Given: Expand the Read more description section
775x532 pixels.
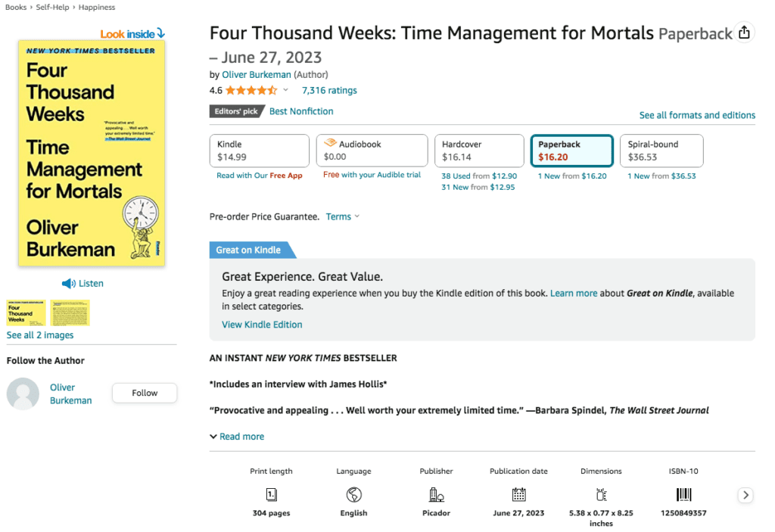Looking at the screenshot, I should (237, 437).
